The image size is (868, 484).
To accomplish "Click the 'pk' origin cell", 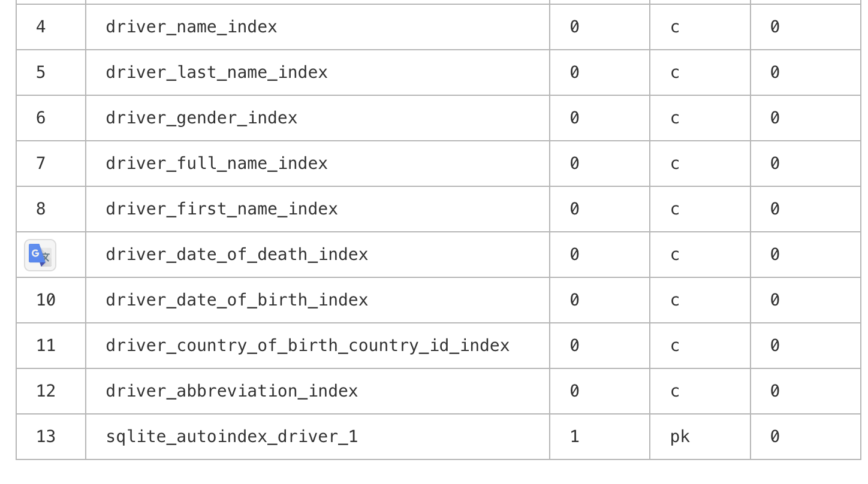I will click(680, 437).
